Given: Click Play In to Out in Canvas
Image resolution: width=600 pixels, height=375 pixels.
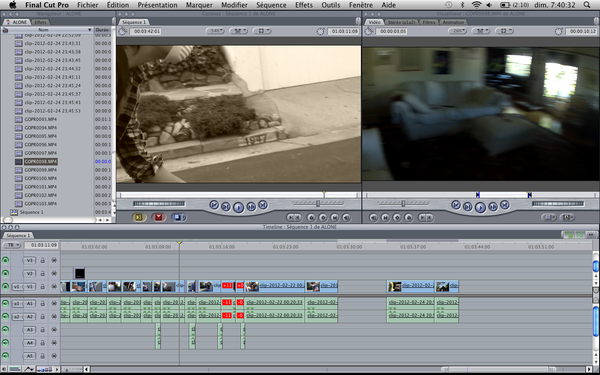Looking at the screenshot, I should [x=226, y=207].
